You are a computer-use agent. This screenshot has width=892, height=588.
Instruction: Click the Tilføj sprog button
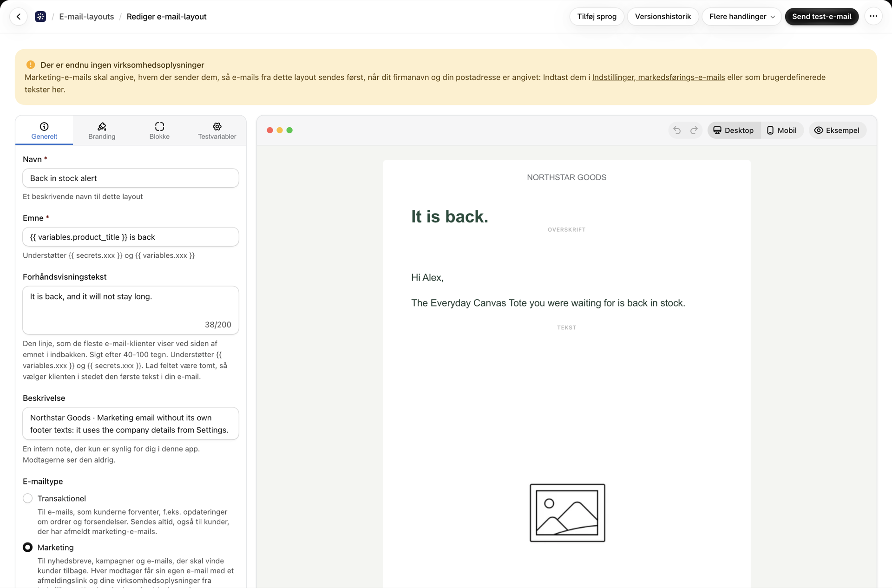click(597, 17)
